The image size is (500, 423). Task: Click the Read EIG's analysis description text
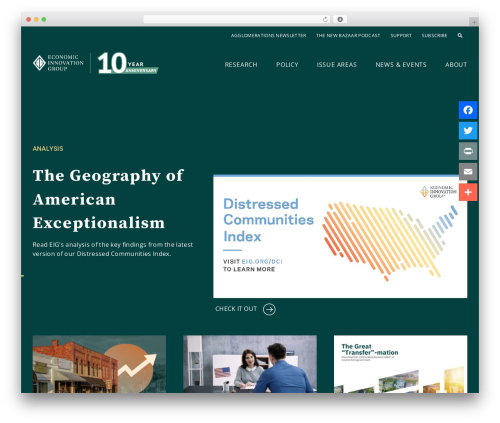113,249
